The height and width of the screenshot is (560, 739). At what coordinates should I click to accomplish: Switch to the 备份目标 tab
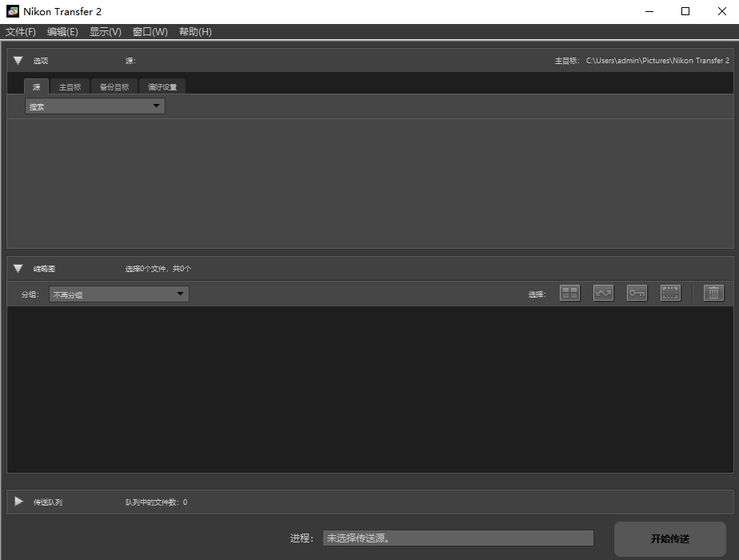[114, 87]
